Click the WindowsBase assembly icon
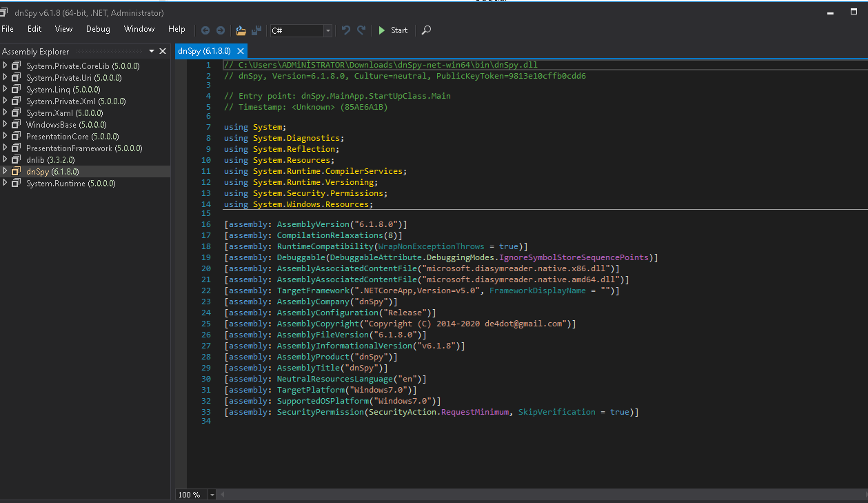This screenshot has height=503, width=868. click(17, 124)
